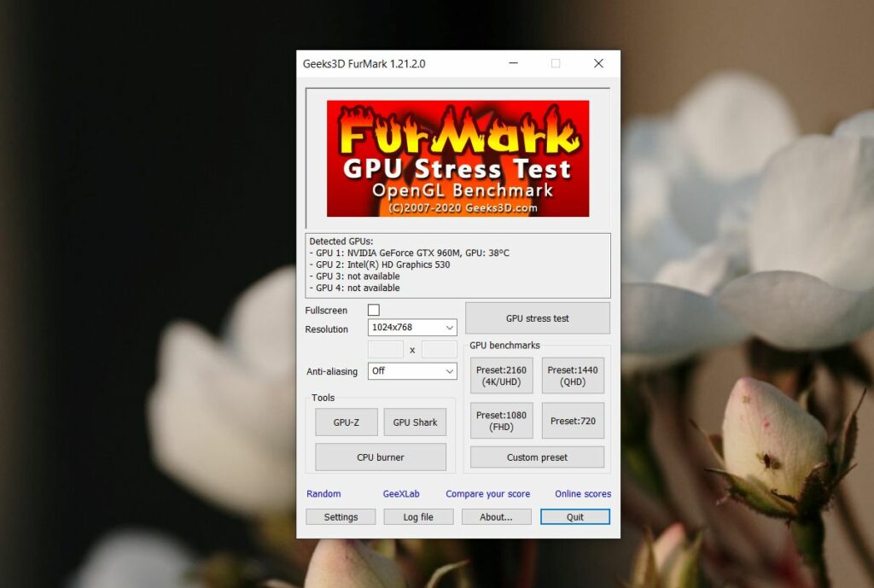This screenshot has width=874, height=588.
Task: Open the About dialog
Action: coord(496,516)
